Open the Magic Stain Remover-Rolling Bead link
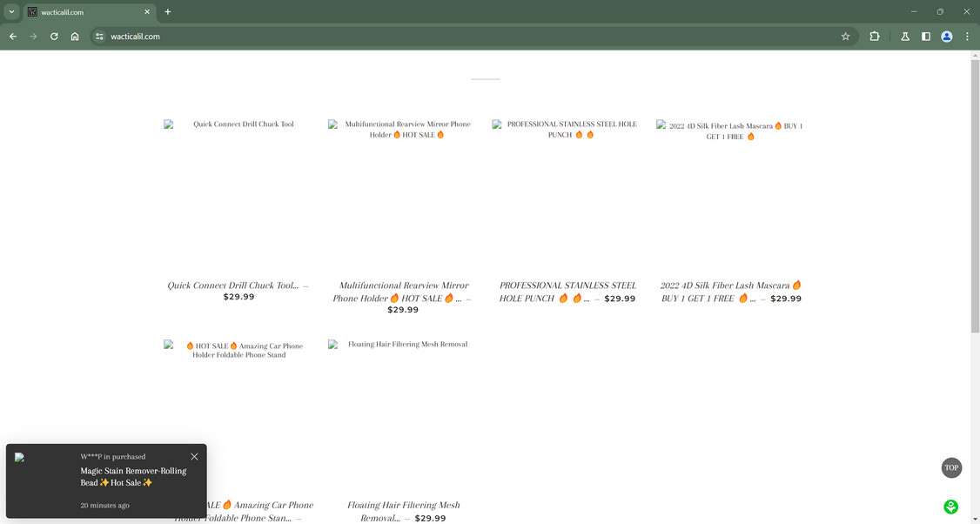980x524 pixels. [x=132, y=476]
